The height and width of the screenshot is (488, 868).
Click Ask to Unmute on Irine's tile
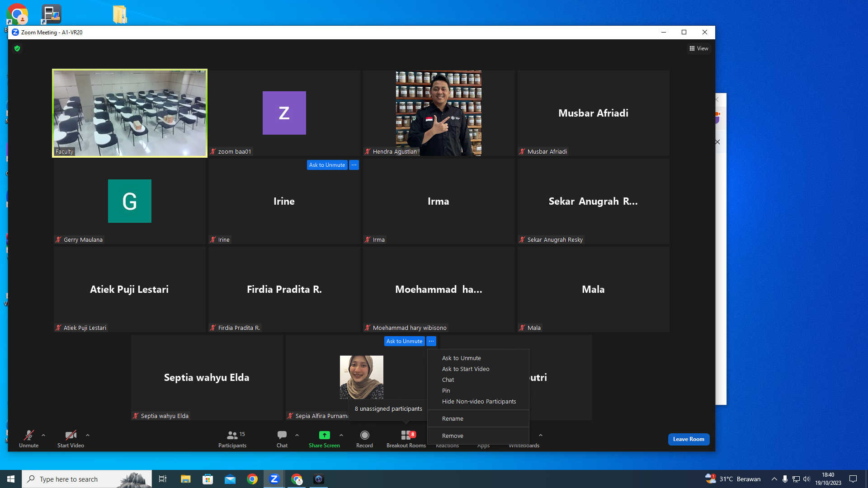click(x=327, y=165)
